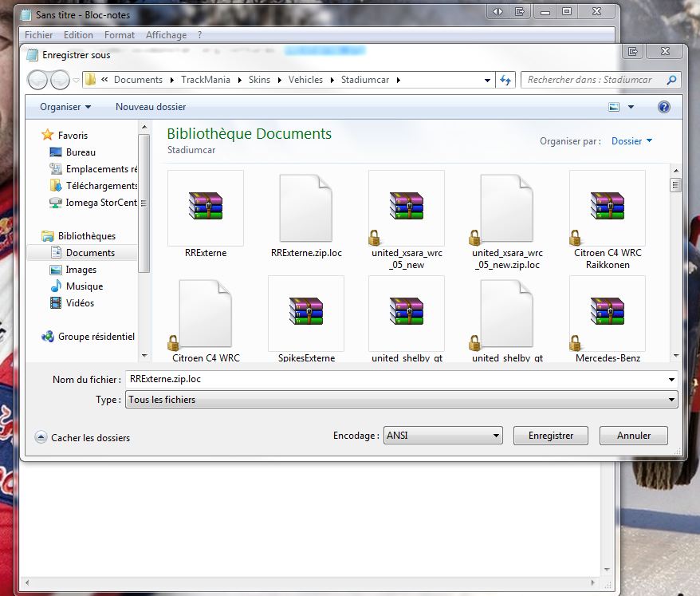Open help with the blue question mark icon
Screen dimensions: 700x596
[x=664, y=107]
